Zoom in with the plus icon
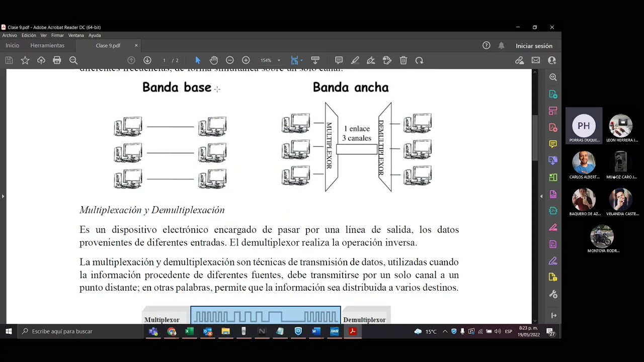644x362 pixels. [x=246, y=60]
